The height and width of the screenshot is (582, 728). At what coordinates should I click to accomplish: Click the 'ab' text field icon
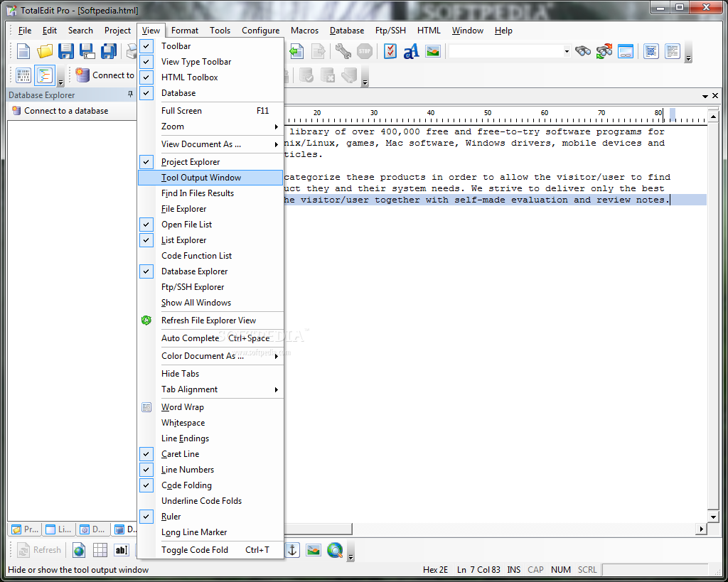pyautogui.click(x=121, y=550)
